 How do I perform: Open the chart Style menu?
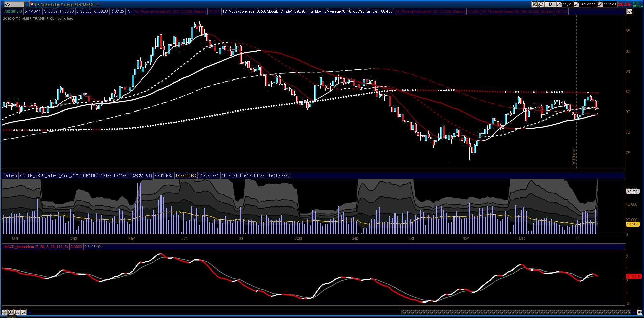[x=564, y=4]
